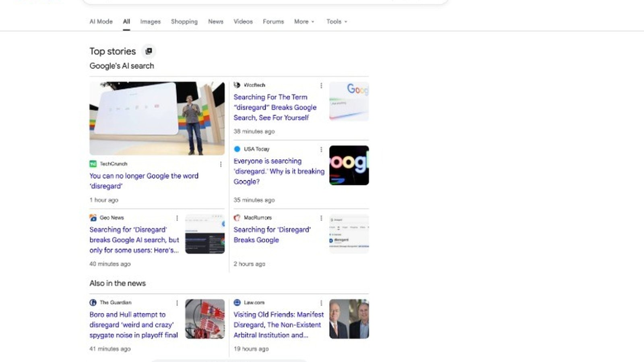The image size is (644, 362).
Task: Click the Geo News story thumbnail
Action: [205, 234]
